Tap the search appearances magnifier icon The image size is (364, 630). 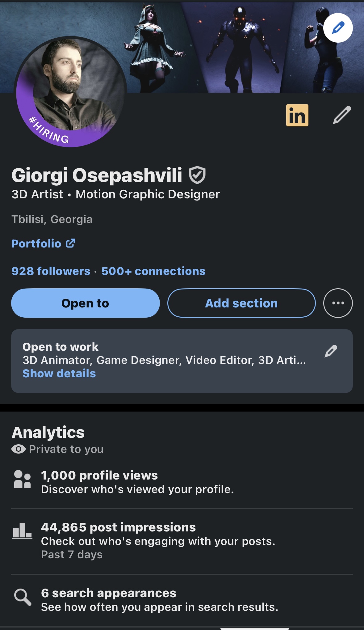tap(23, 597)
